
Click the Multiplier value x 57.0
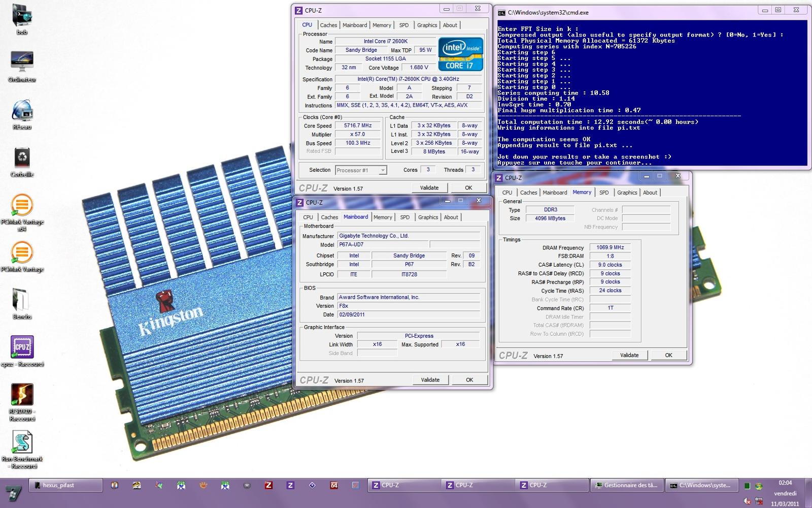point(358,134)
